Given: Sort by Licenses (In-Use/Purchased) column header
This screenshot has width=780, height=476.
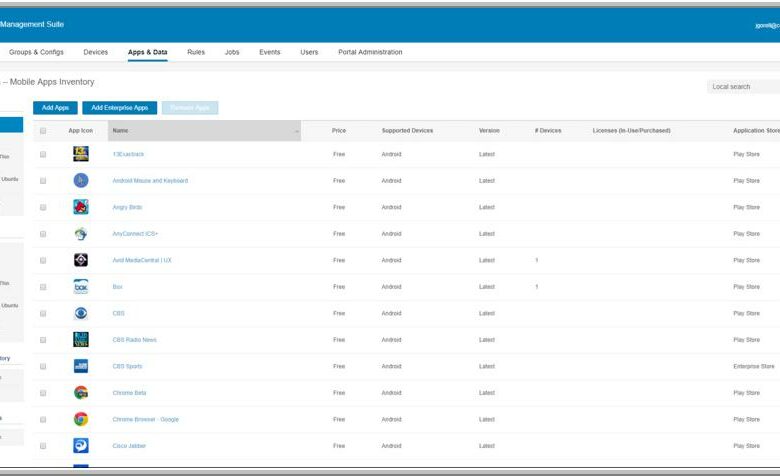Looking at the screenshot, I should coord(631,130).
